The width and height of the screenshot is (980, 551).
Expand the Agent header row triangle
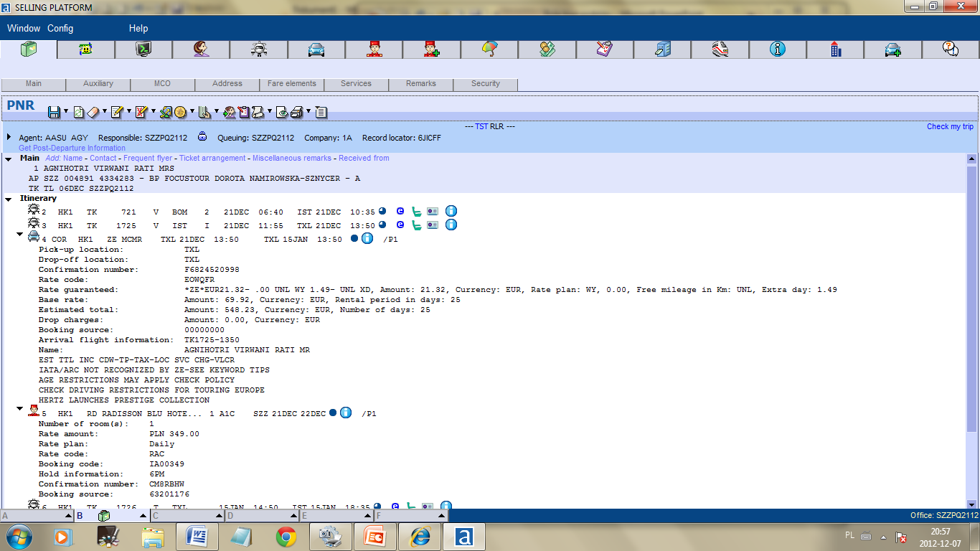pos(9,136)
